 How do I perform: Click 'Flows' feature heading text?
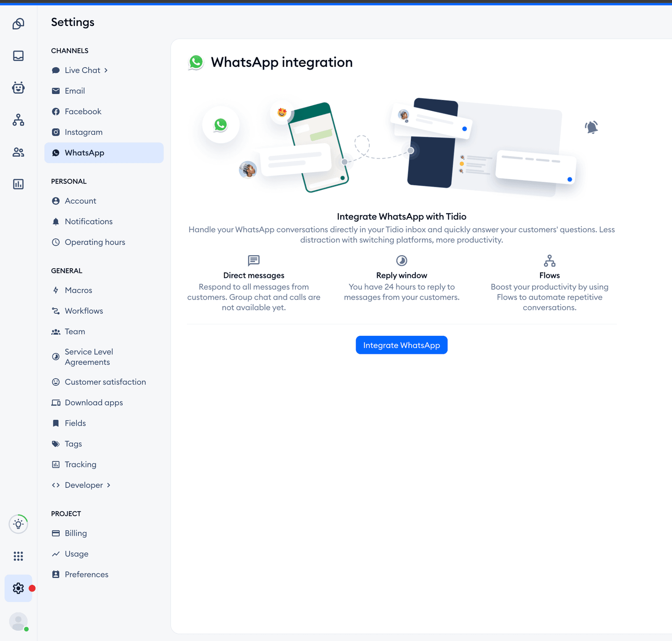[x=549, y=275]
